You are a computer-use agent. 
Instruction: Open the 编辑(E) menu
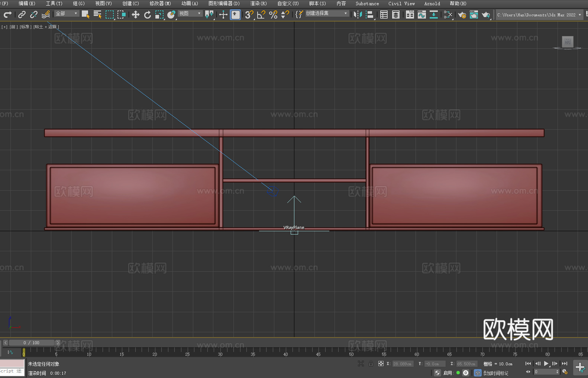coord(27,3)
